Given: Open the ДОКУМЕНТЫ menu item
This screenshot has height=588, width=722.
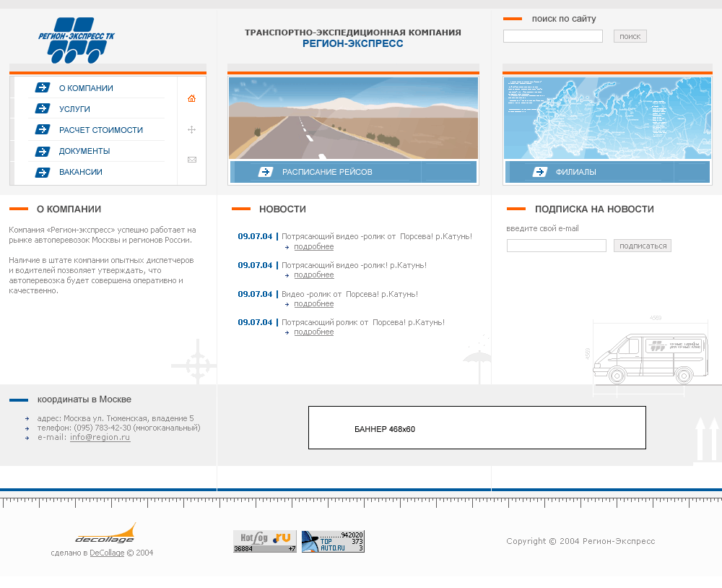Looking at the screenshot, I should tap(84, 151).
